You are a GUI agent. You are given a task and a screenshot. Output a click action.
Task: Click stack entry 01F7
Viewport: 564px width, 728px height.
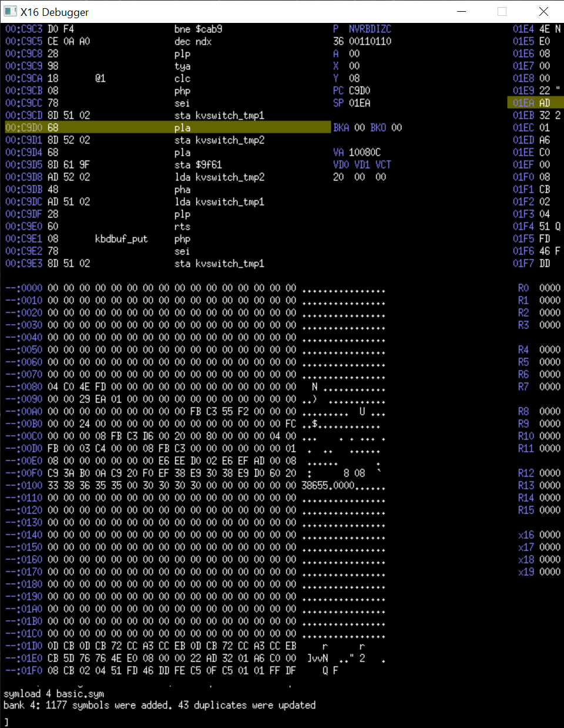[x=532, y=263]
